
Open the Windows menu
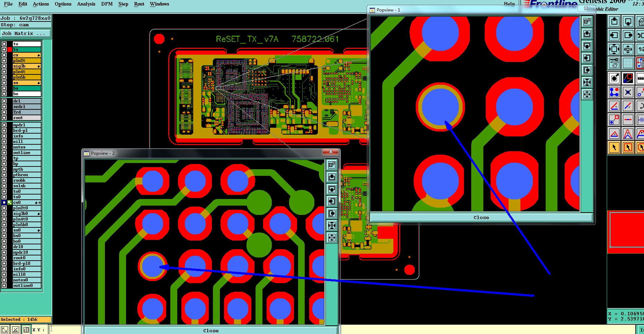point(160,4)
